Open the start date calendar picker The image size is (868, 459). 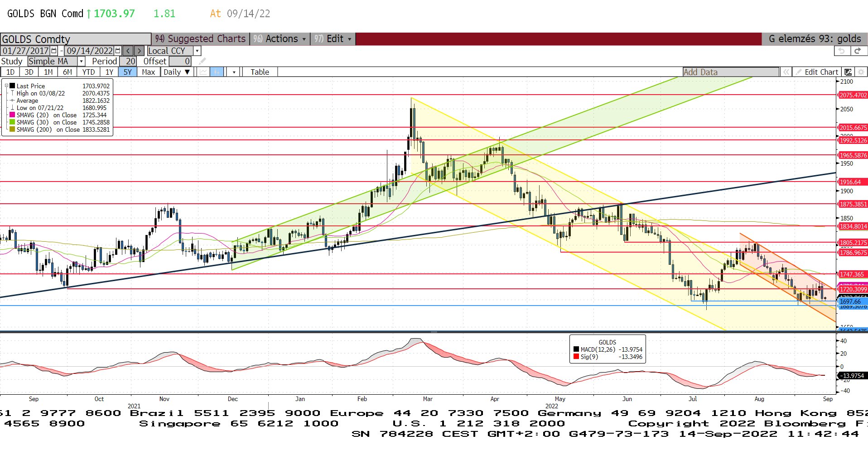pos(54,51)
